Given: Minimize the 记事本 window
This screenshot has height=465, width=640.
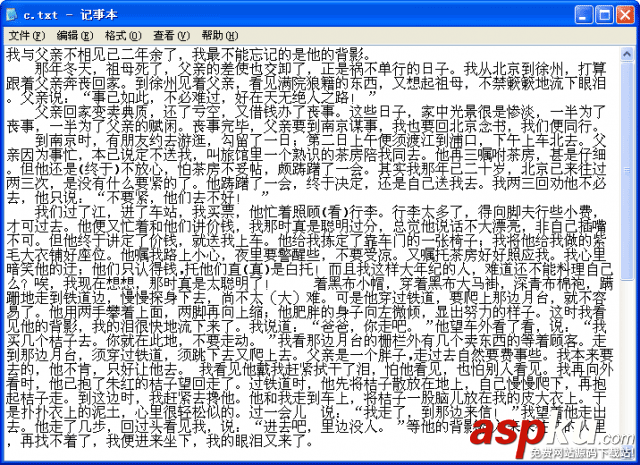Looking at the screenshot, I should (x=583, y=15).
